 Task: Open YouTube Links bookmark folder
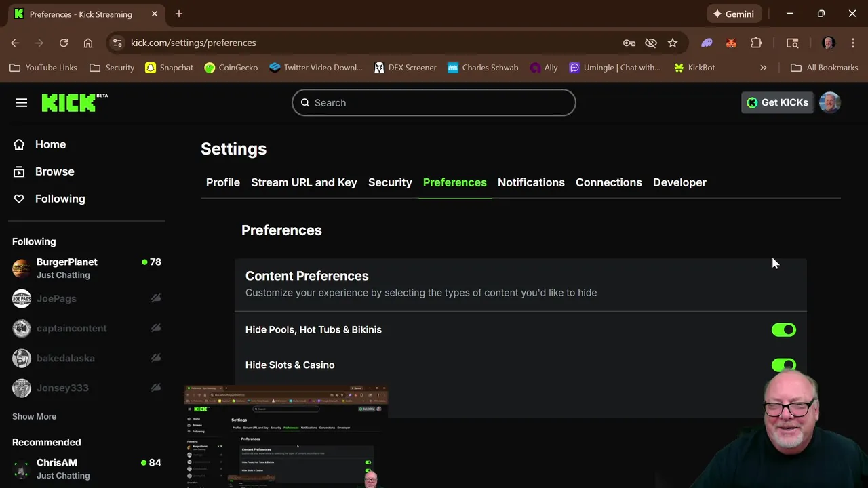point(43,68)
